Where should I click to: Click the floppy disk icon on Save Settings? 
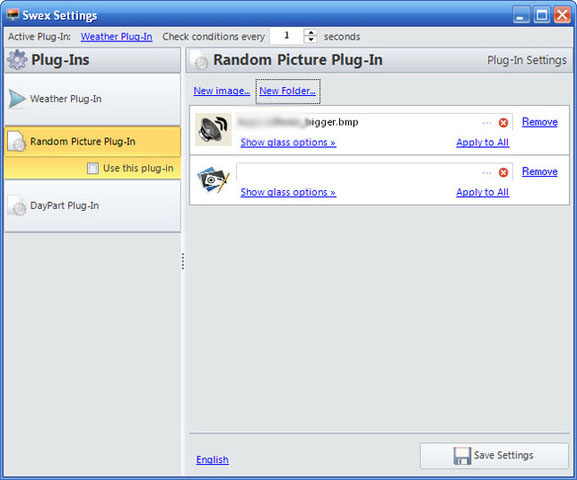[462, 456]
